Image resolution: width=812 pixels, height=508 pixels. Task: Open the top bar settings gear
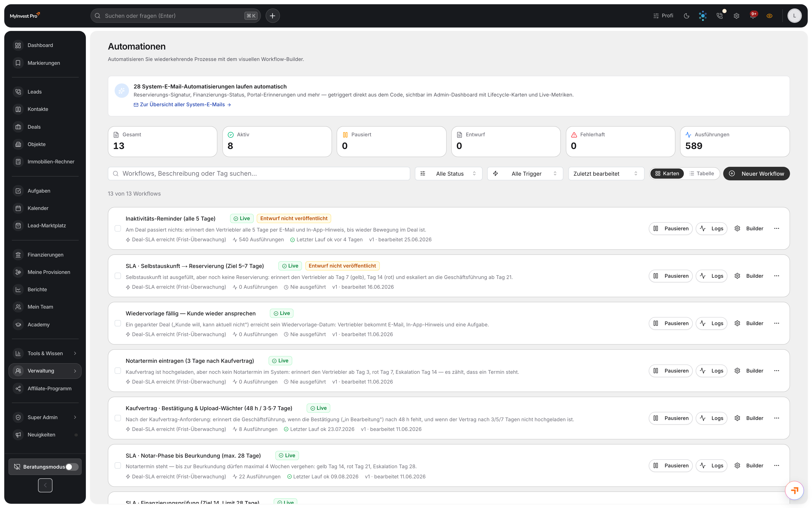click(736, 16)
